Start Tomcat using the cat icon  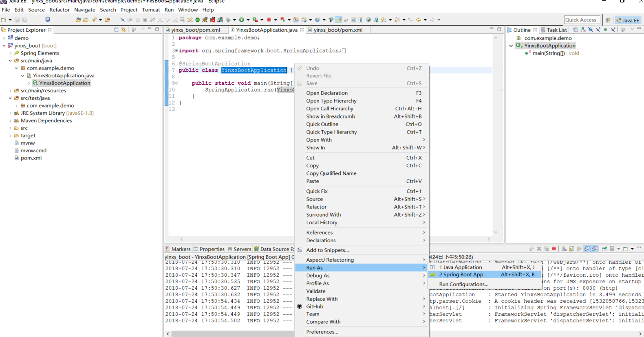[205, 20]
